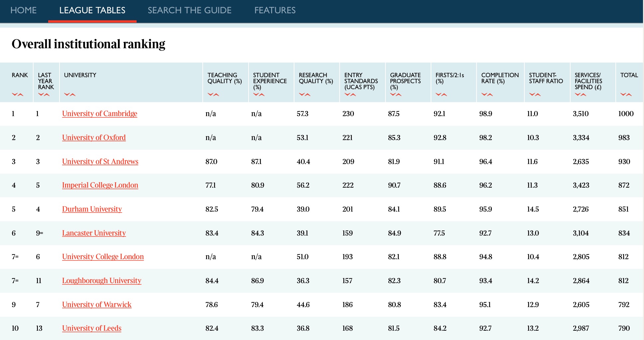Sort by Graduate Prospects arrows
The height and width of the screenshot is (340, 644).
click(x=396, y=94)
